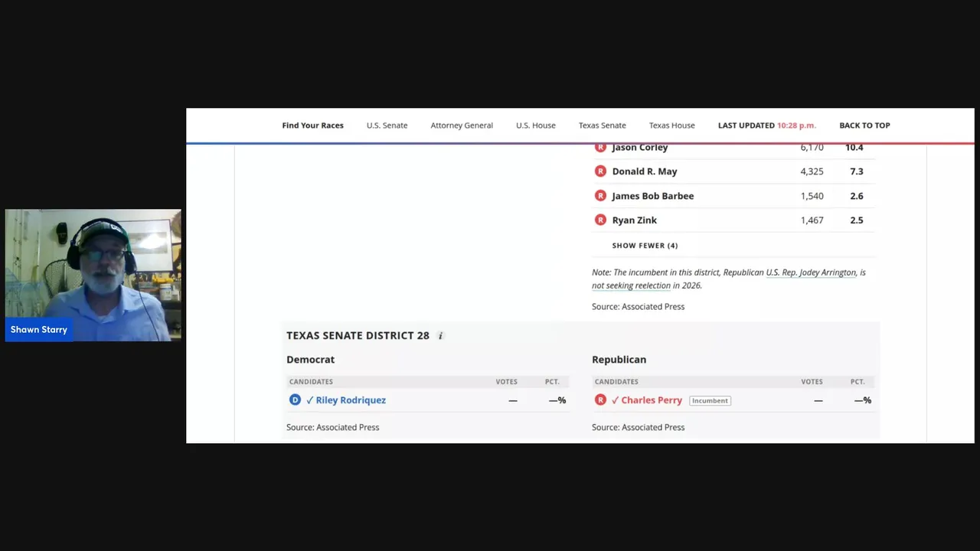
Task: Click the info icon beside Texas Senate District 28
Action: 440,336
